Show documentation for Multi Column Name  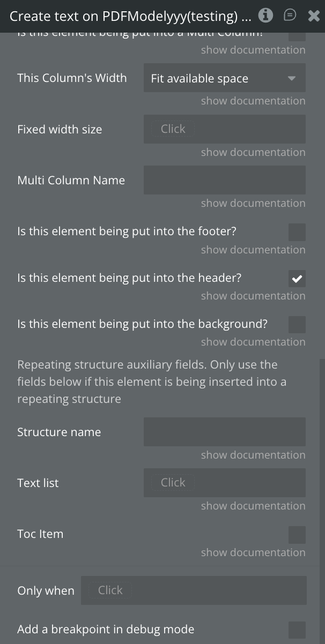point(253,203)
